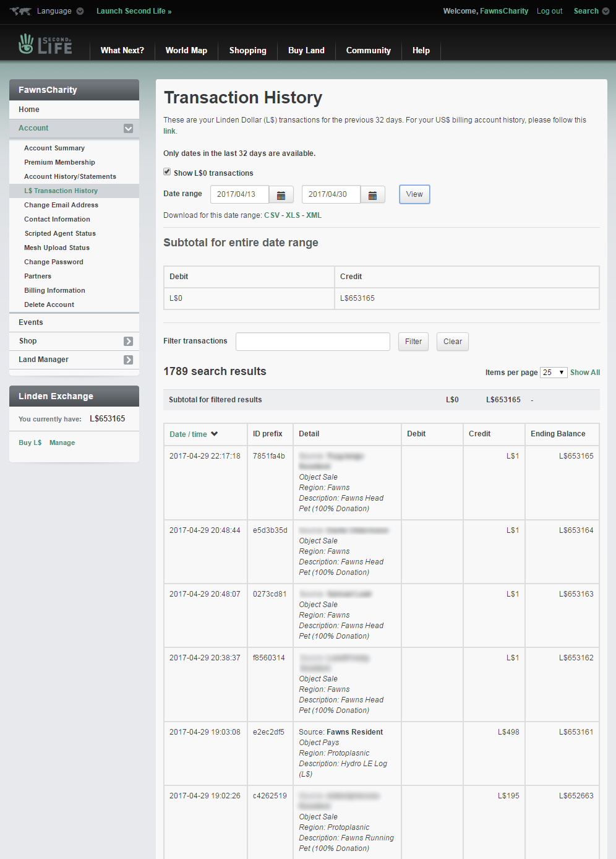Sort by Date / time column arrow
Viewport: 616px width, 859px height.
214,434
